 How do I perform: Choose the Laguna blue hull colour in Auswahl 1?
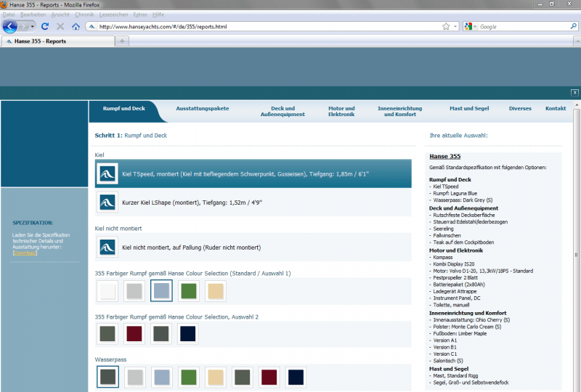tap(161, 291)
